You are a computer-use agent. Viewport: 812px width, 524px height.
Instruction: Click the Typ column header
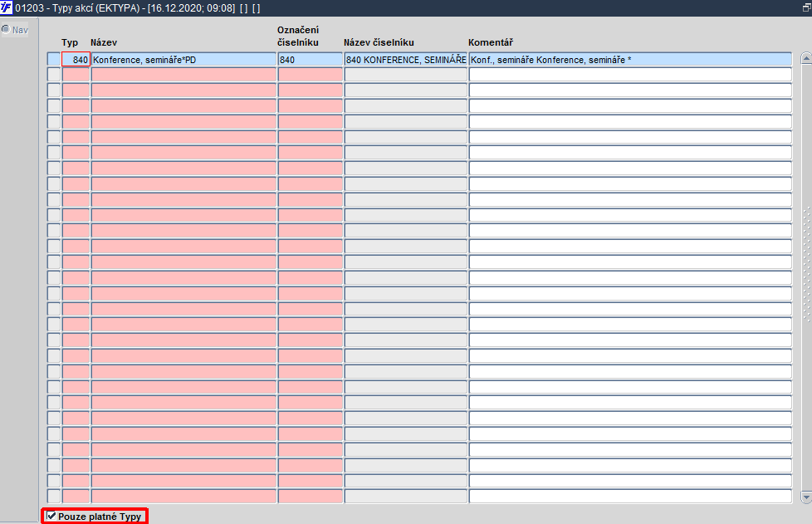(70, 42)
